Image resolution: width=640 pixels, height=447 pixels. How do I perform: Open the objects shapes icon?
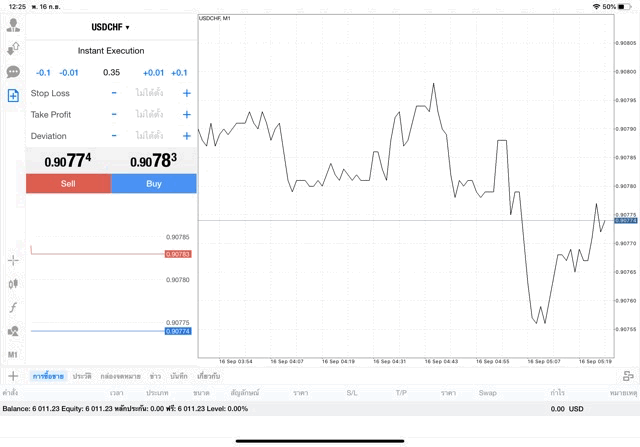click(x=13, y=331)
